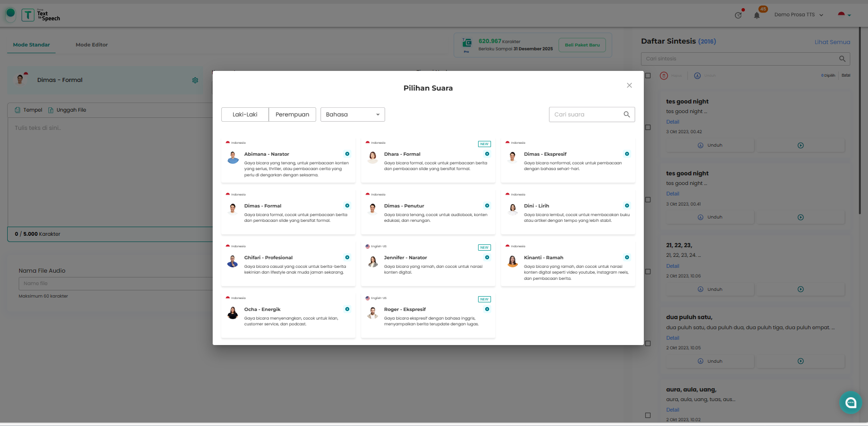Open the Lihat Semua link
The width and height of the screenshot is (868, 426).
pos(832,42)
